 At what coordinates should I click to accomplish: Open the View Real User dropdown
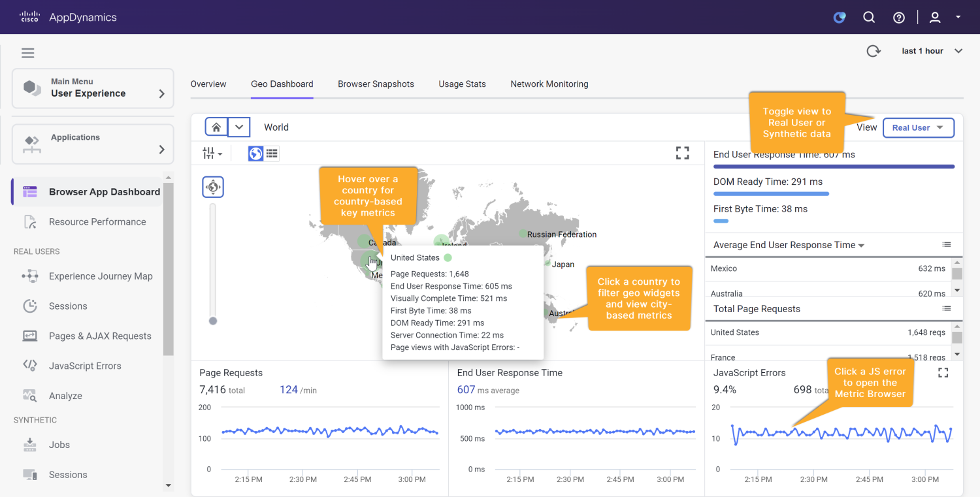(x=918, y=128)
